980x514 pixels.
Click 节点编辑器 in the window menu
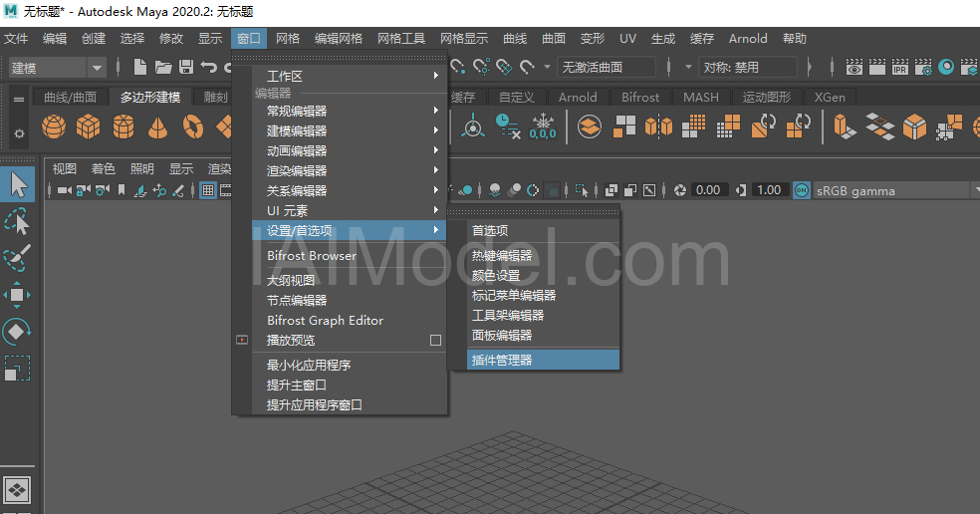click(x=350, y=301)
